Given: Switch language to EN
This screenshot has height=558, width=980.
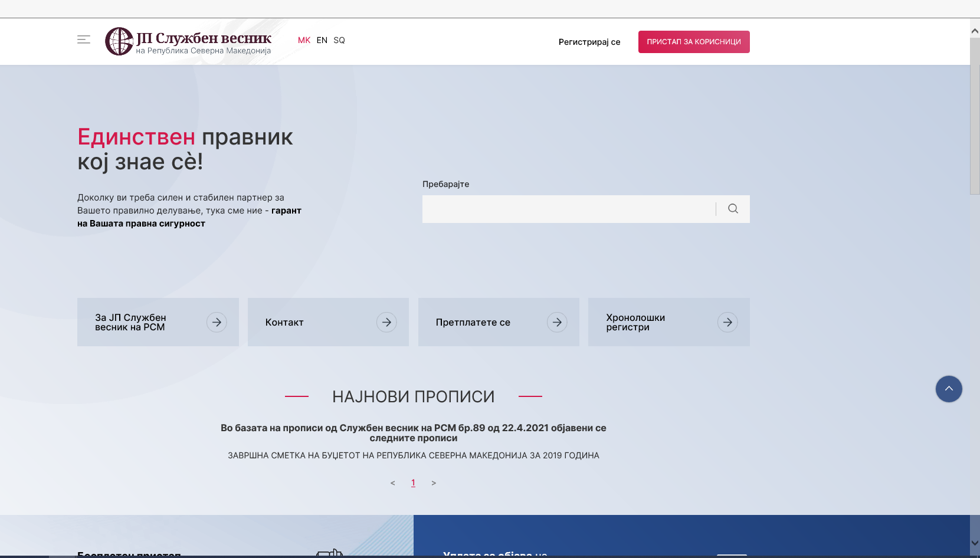Looking at the screenshot, I should (x=322, y=40).
